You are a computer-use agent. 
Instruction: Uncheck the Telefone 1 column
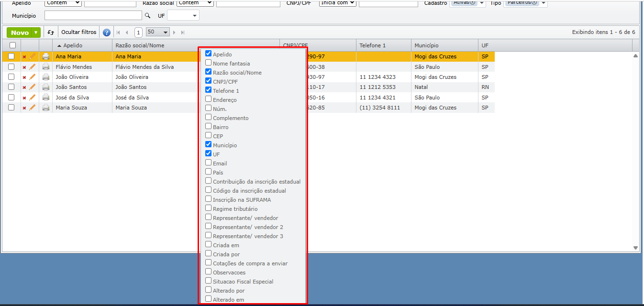tap(208, 90)
